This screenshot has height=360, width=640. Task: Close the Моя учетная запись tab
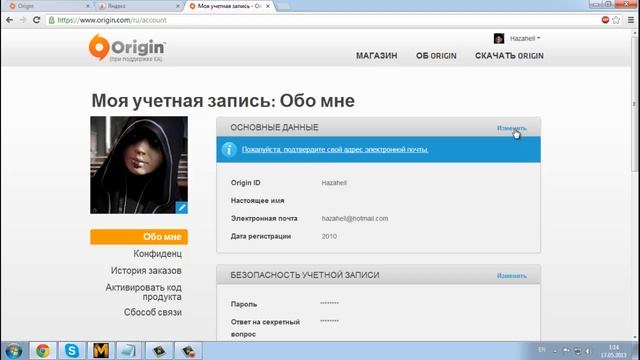pos(268,6)
